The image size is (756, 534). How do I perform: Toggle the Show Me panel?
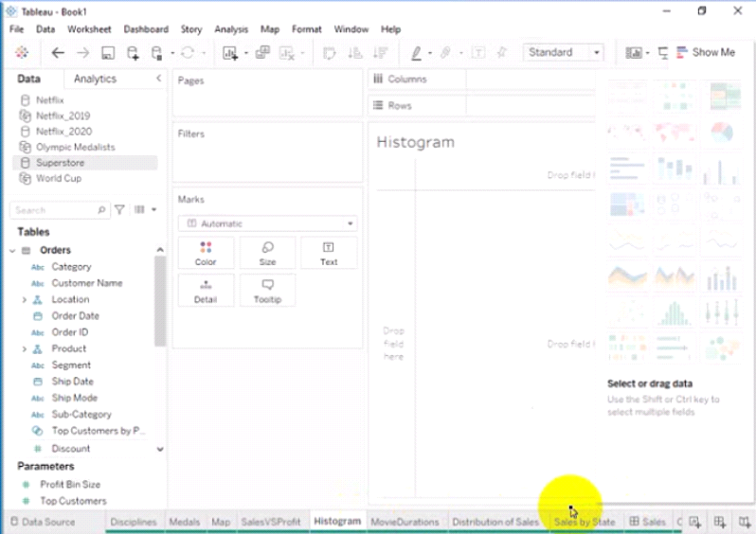[x=706, y=52]
